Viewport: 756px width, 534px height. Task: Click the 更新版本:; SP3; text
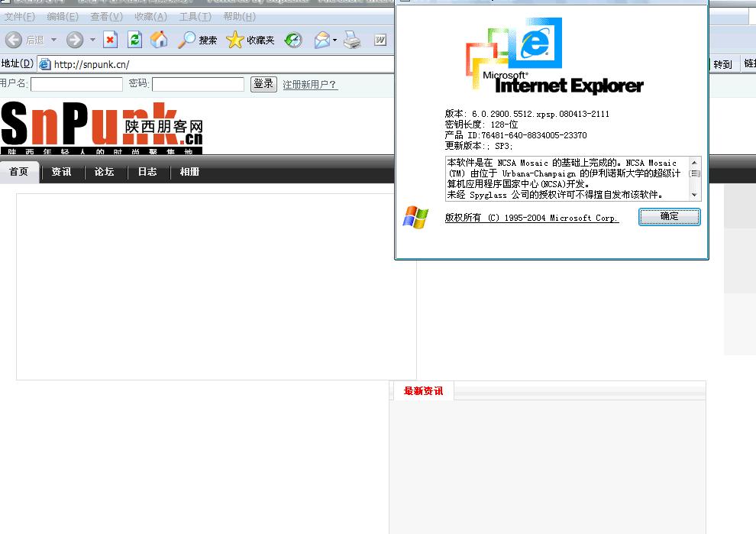click(x=479, y=146)
